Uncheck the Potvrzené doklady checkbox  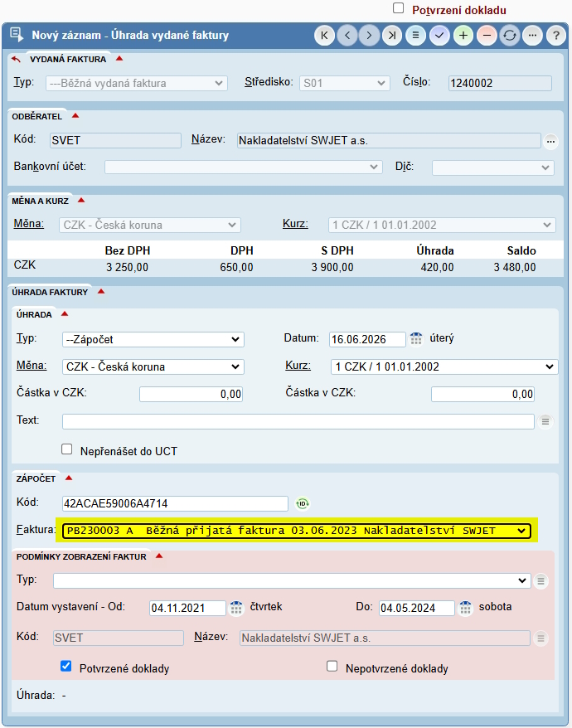coord(66,667)
